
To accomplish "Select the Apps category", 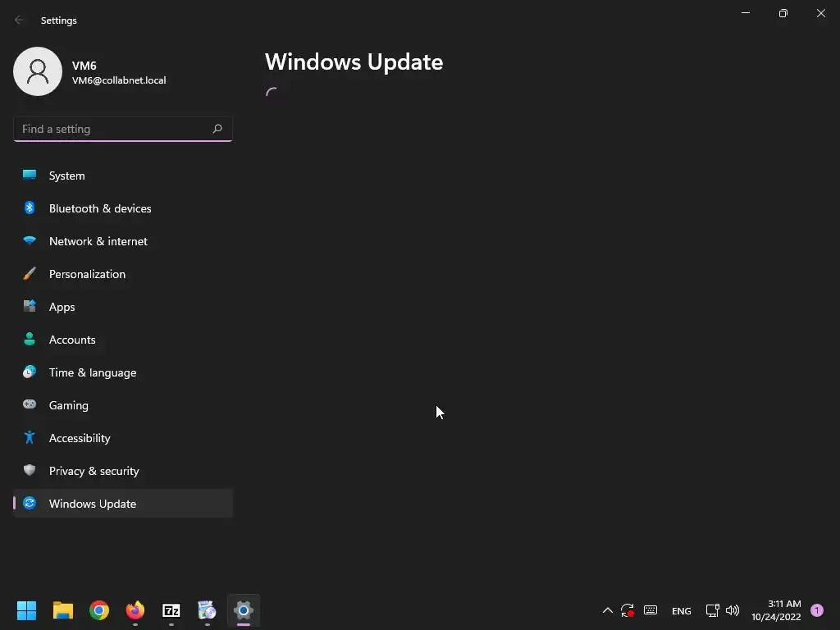I will tap(123, 307).
